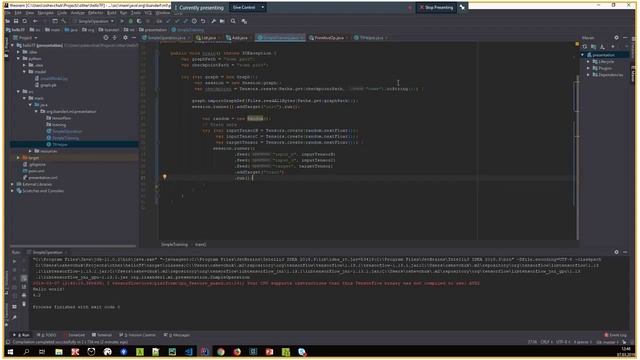Select pom.xml in project tree

click(34, 171)
